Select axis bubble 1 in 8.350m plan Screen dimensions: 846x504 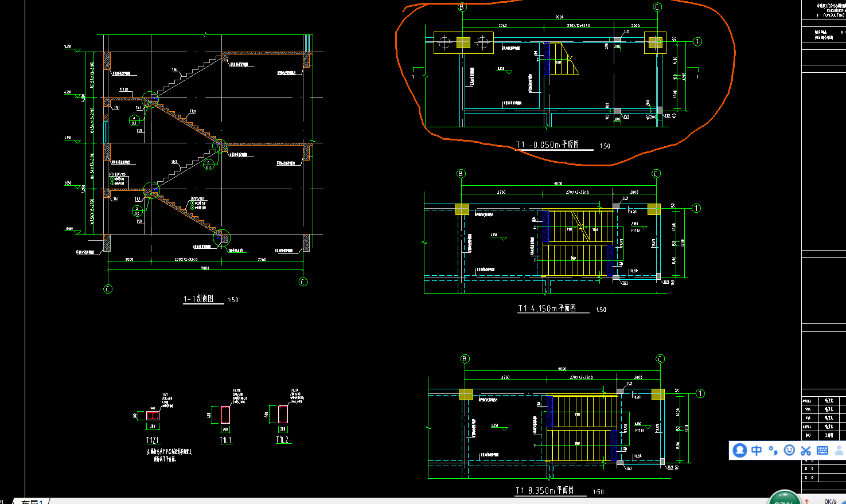coord(700,393)
